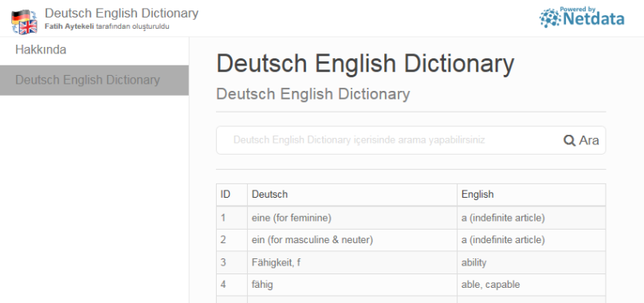
Task: Click the English column header
Action: pos(531,195)
